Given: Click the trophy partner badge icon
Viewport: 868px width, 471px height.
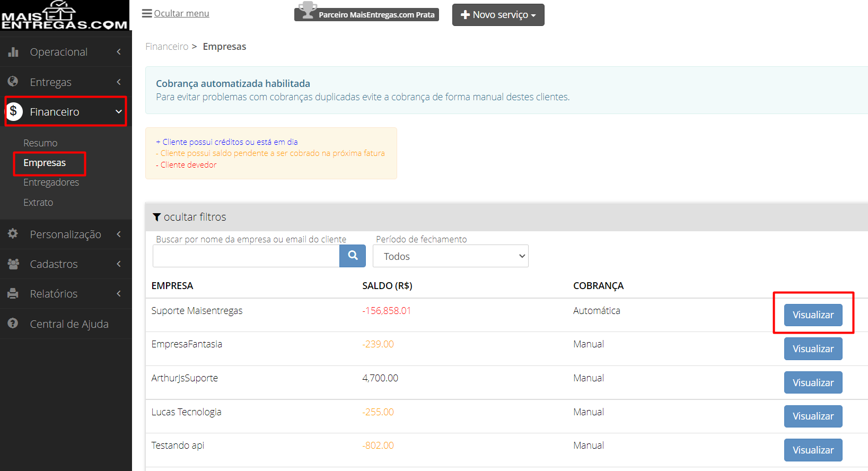Looking at the screenshot, I should [x=308, y=10].
